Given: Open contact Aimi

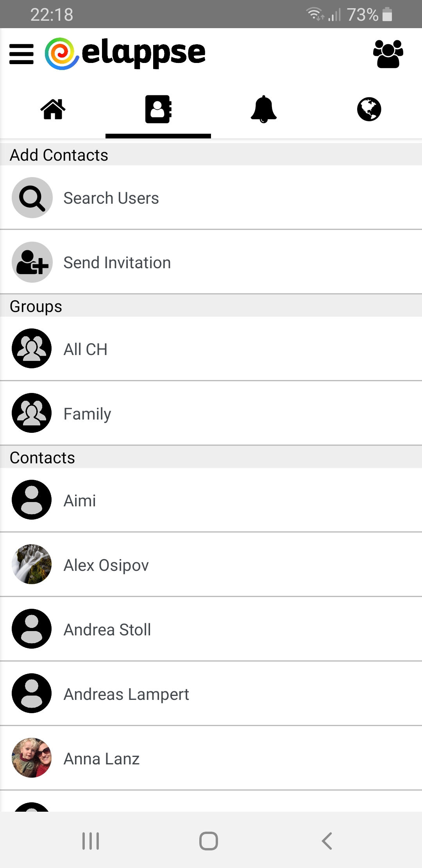Looking at the screenshot, I should click(80, 500).
